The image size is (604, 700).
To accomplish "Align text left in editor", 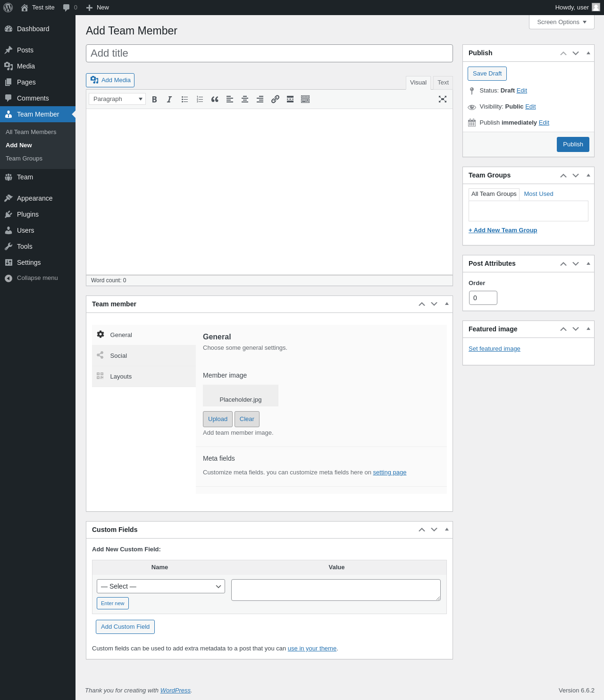I will click(230, 99).
